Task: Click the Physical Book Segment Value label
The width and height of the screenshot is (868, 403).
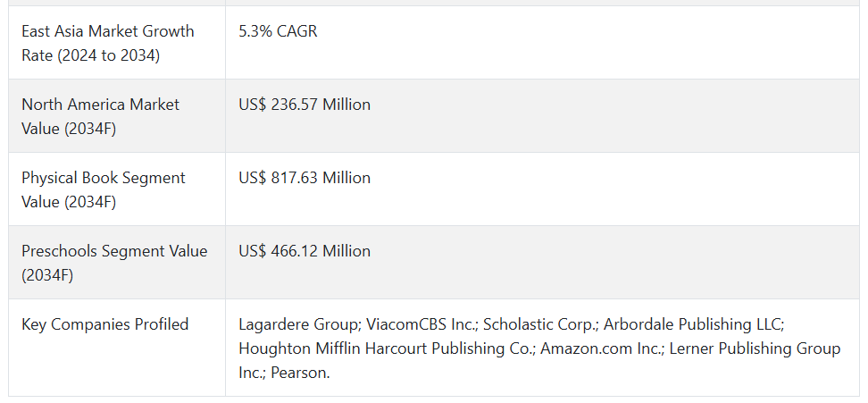Action: (104, 189)
